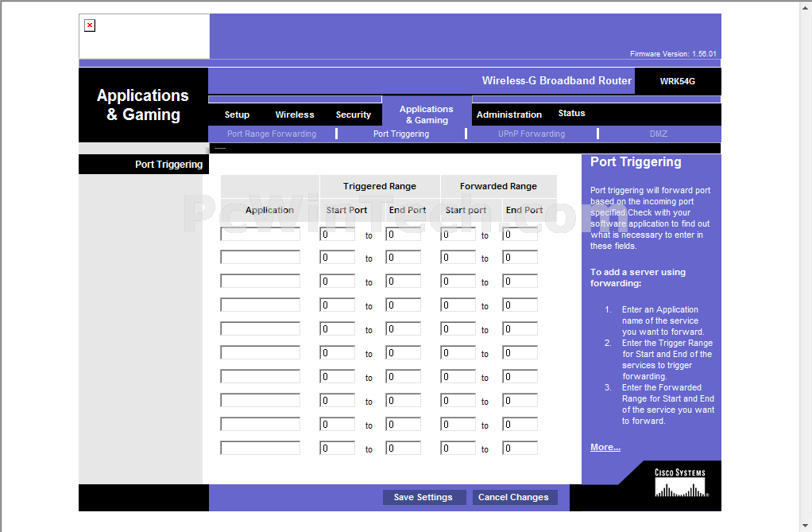Image resolution: width=812 pixels, height=532 pixels.
Task: Click the "Triggered Range" table header
Action: tap(380, 186)
